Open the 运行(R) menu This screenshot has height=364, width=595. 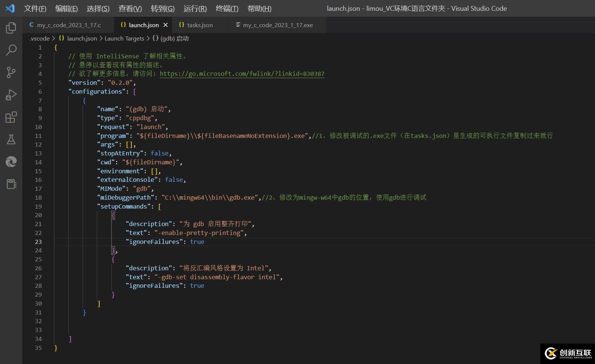click(195, 9)
